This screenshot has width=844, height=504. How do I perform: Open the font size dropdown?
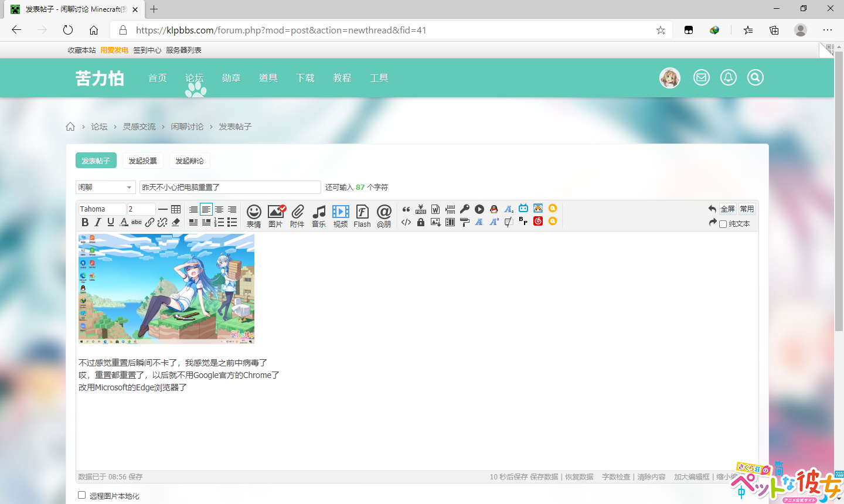(x=141, y=209)
